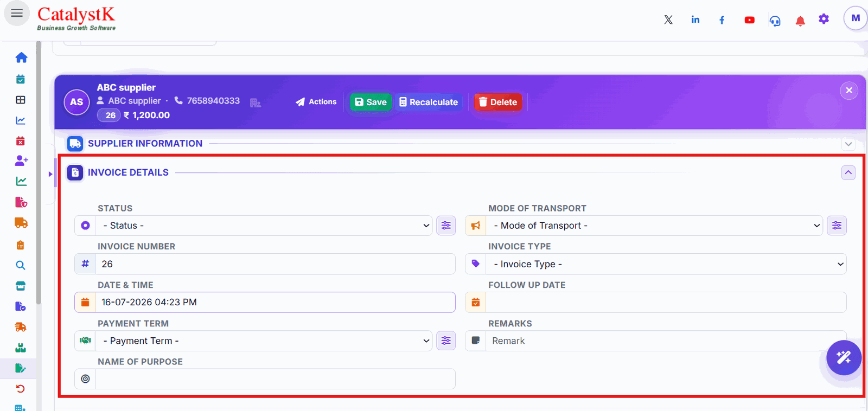Image resolution: width=868 pixels, height=411 pixels.
Task: Click the blue magnifier search sidebar icon
Action: pyautogui.click(x=21, y=265)
